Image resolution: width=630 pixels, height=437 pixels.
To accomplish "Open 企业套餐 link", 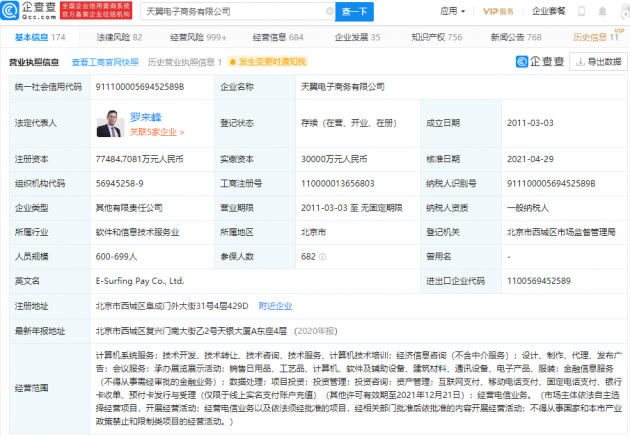I will [x=548, y=11].
